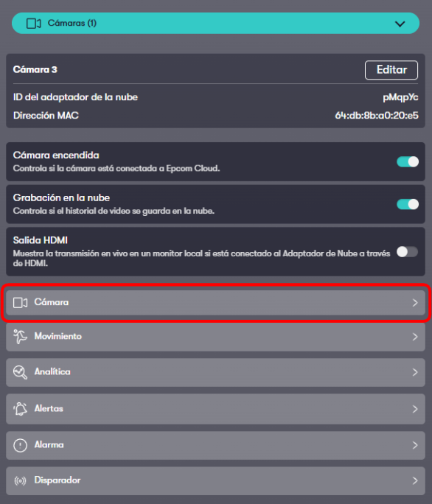Image resolution: width=432 pixels, height=504 pixels.
Task: Click the Editar button
Action: click(391, 70)
